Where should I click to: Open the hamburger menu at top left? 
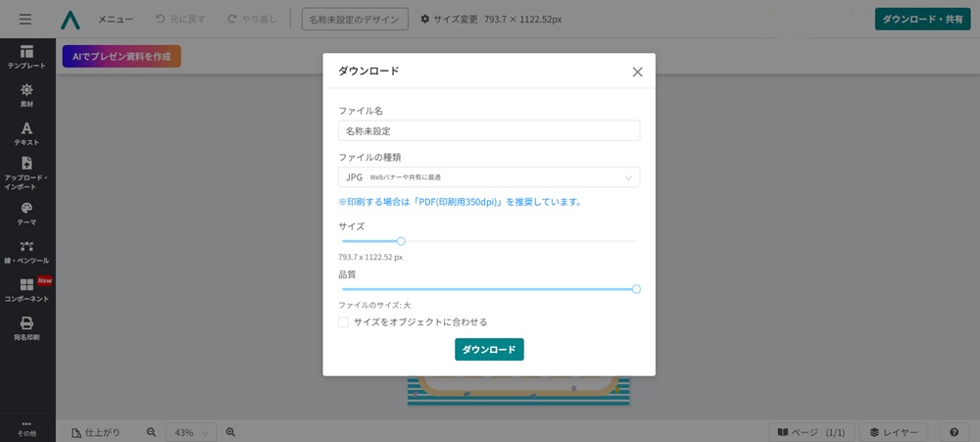coord(25,19)
